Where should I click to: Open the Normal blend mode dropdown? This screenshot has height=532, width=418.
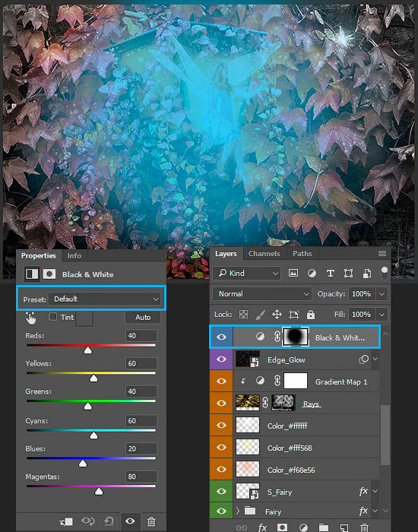pyautogui.click(x=262, y=294)
